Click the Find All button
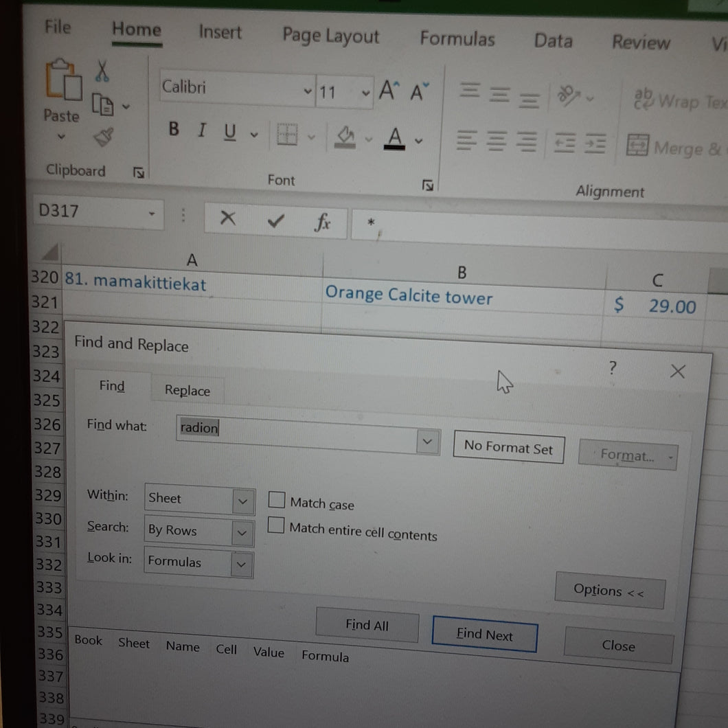728x728 pixels. pyautogui.click(x=367, y=625)
